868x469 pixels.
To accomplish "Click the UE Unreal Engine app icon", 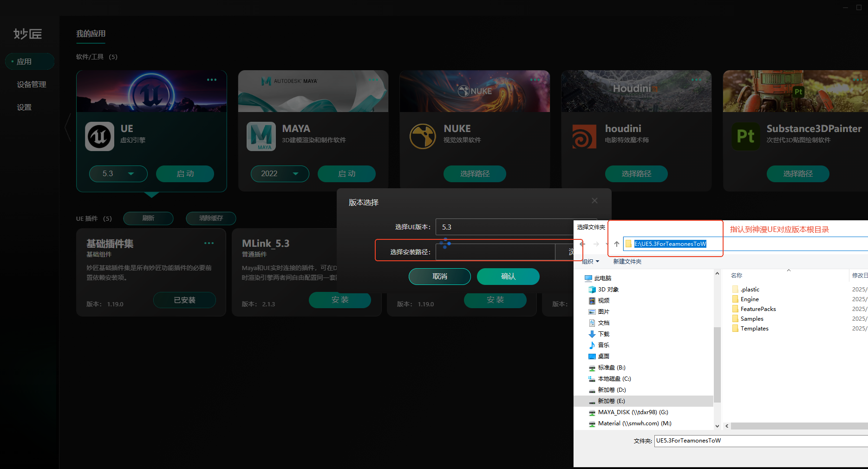I will [99, 136].
